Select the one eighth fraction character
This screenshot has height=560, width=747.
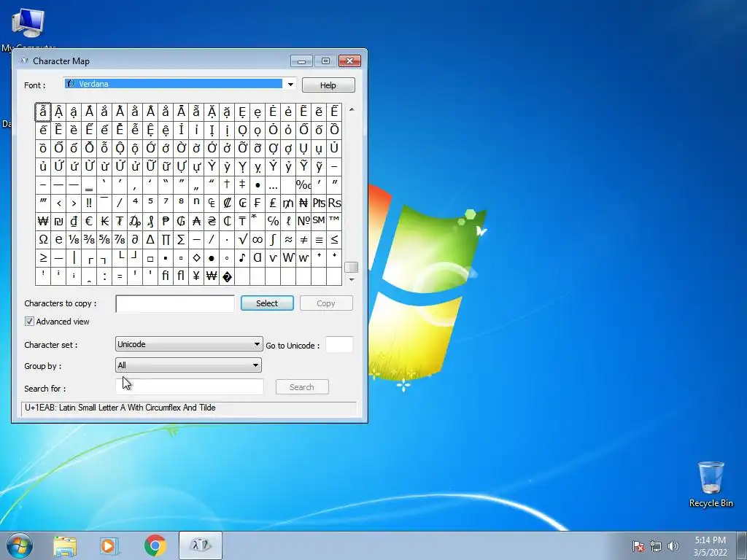[74, 239]
